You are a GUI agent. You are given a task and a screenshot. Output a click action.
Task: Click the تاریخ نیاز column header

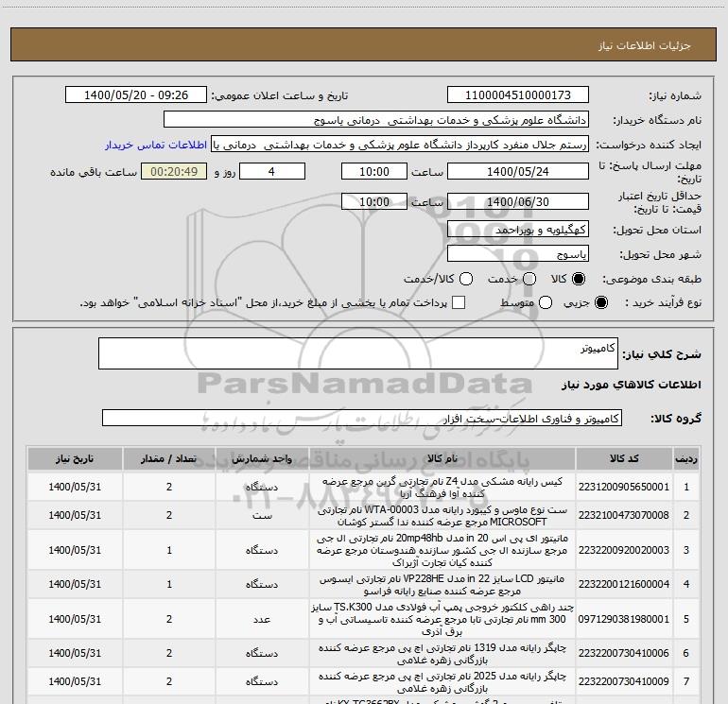coord(75,458)
